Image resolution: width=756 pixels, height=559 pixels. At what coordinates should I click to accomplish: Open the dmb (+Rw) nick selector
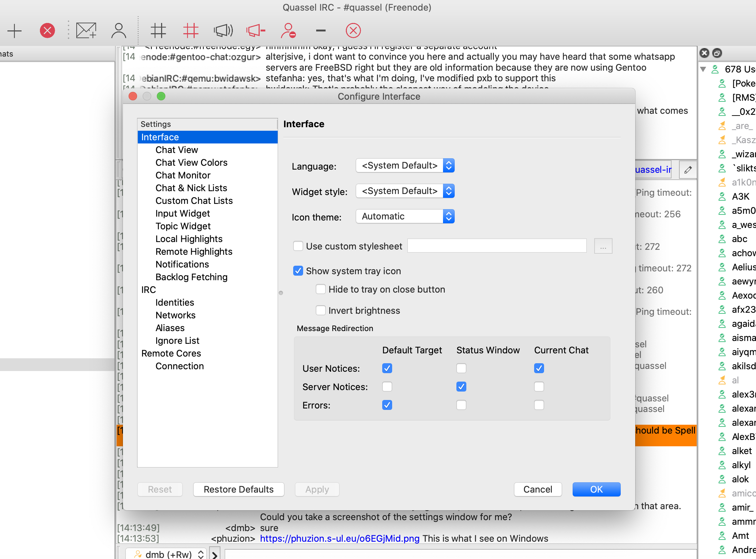tap(166, 554)
